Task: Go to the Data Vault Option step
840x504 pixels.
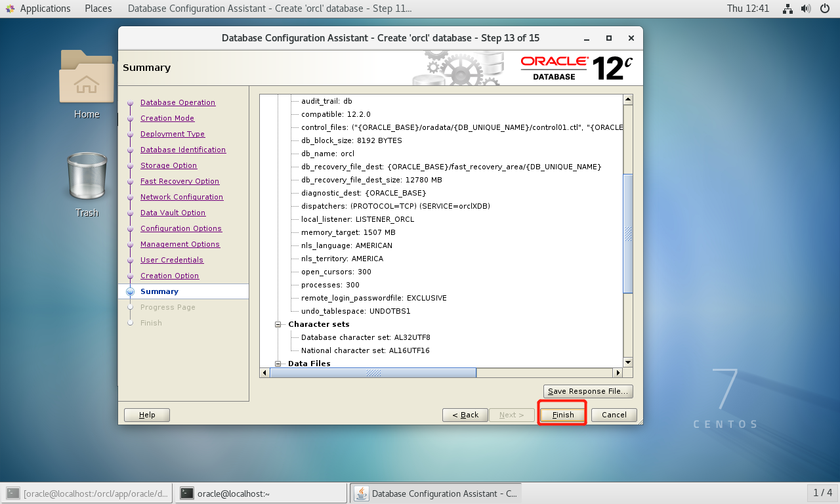Action: pyautogui.click(x=173, y=213)
